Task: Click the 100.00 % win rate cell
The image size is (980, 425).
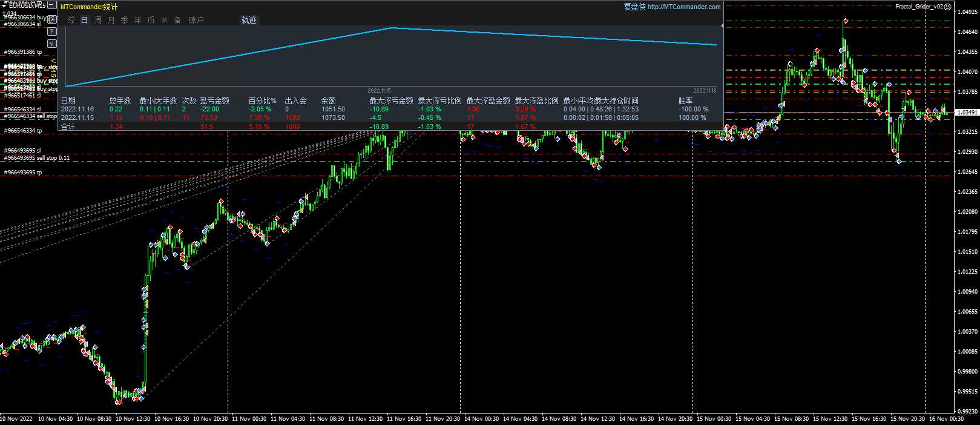Action: (x=692, y=117)
